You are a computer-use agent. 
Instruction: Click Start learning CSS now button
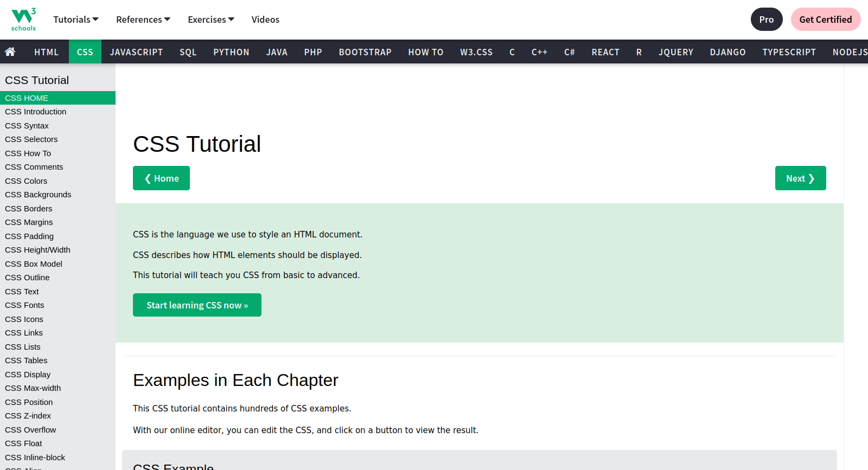pyautogui.click(x=197, y=305)
